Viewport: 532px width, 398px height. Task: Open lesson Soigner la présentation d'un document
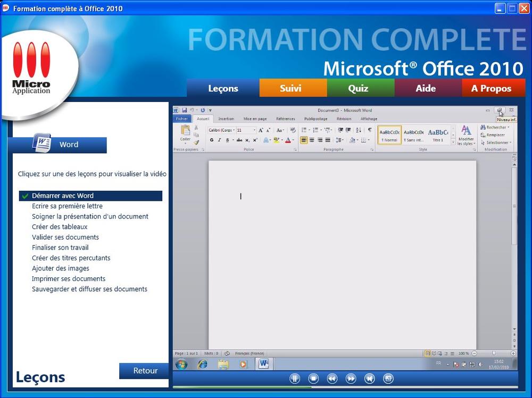click(x=90, y=216)
